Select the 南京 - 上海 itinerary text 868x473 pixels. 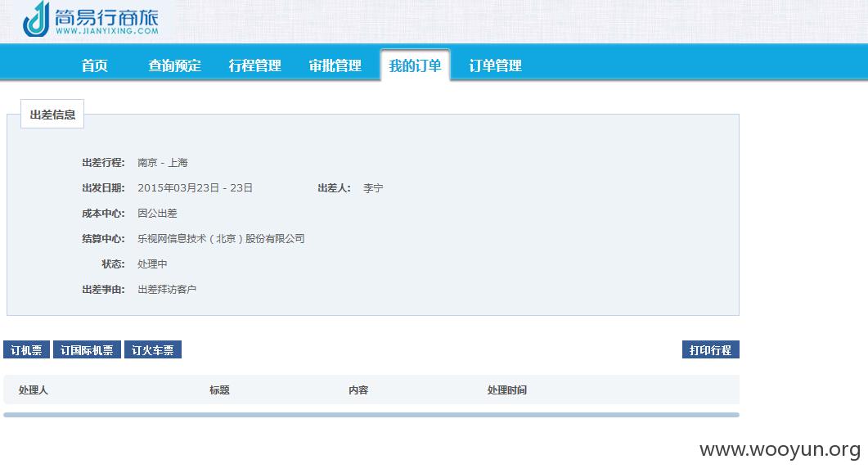[x=163, y=163]
